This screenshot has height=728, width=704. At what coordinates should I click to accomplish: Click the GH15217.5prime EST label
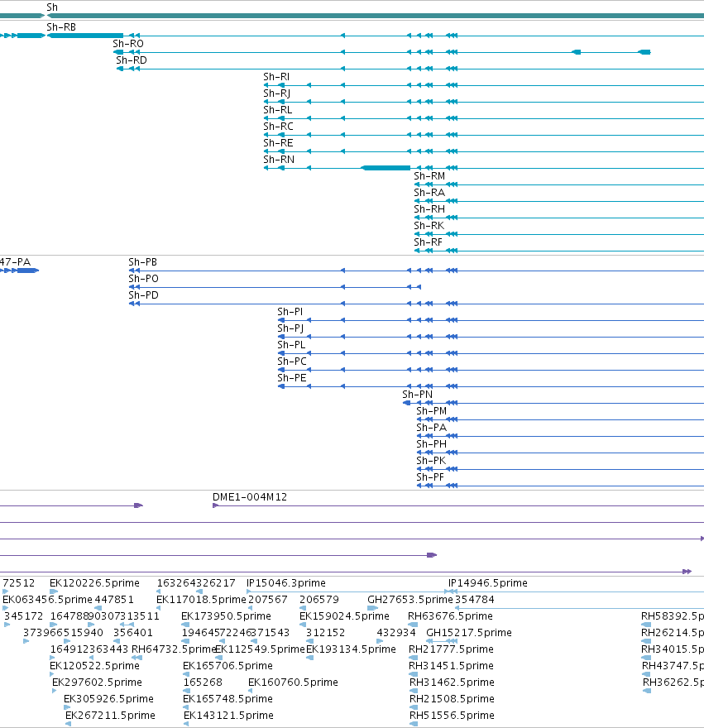tap(469, 633)
